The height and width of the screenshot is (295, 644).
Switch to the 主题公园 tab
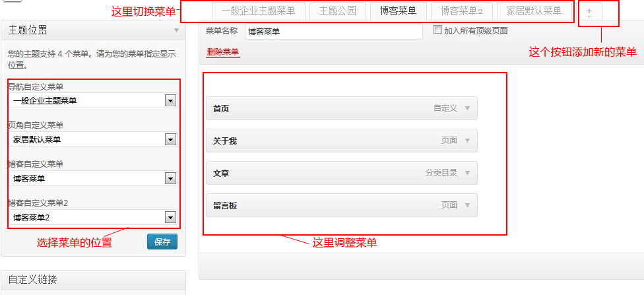(337, 11)
